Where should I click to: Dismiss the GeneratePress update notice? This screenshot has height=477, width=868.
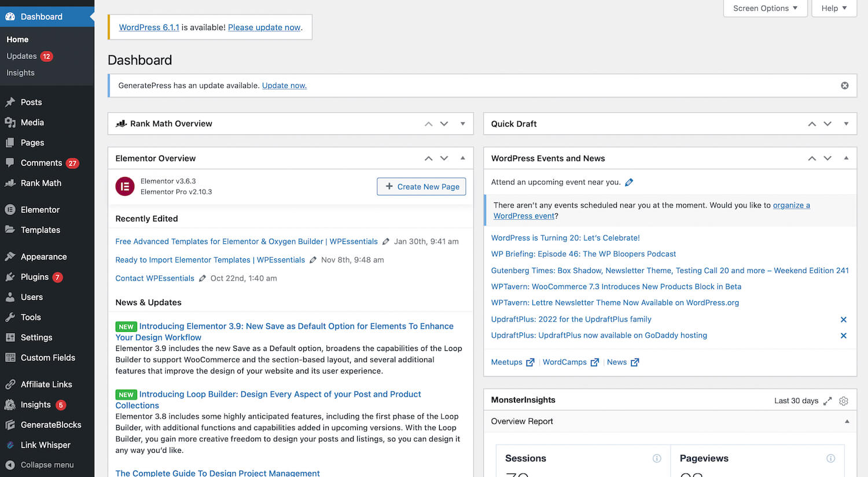[x=845, y=86]
